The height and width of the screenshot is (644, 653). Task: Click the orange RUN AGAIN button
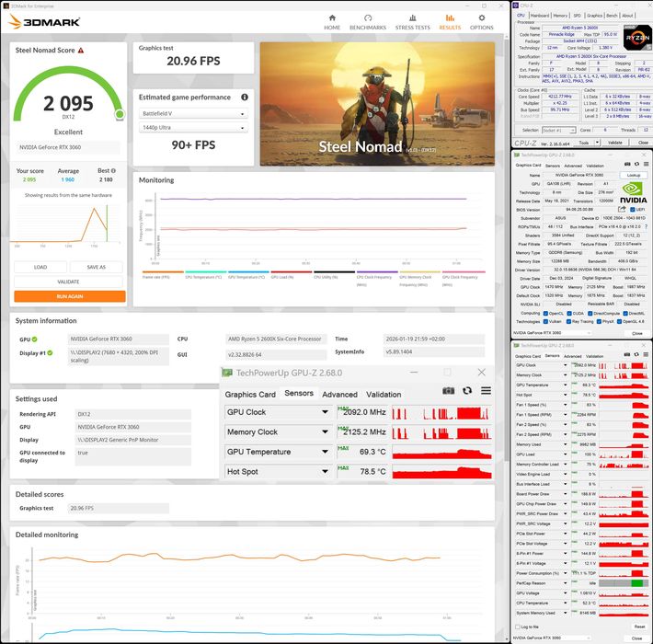(x=70, y=296)
